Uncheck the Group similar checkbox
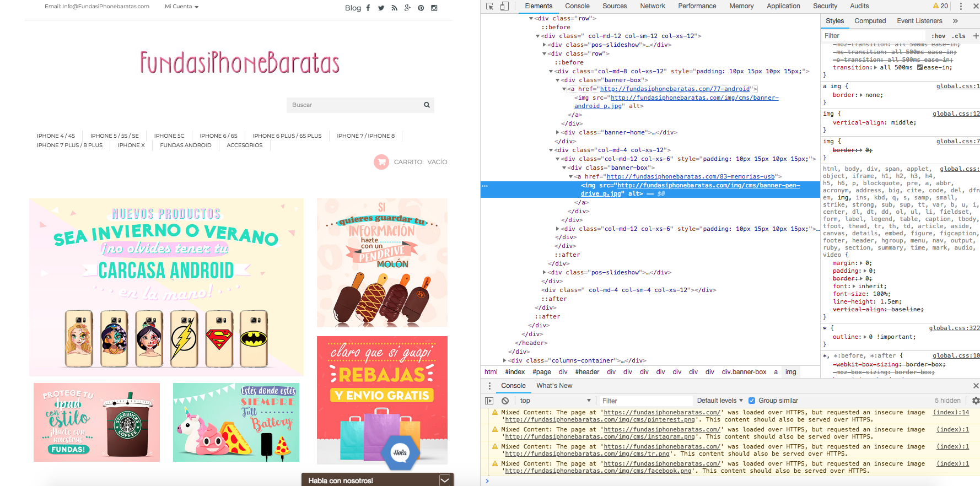The image size is (980, 486). click(x=751, y=401)
